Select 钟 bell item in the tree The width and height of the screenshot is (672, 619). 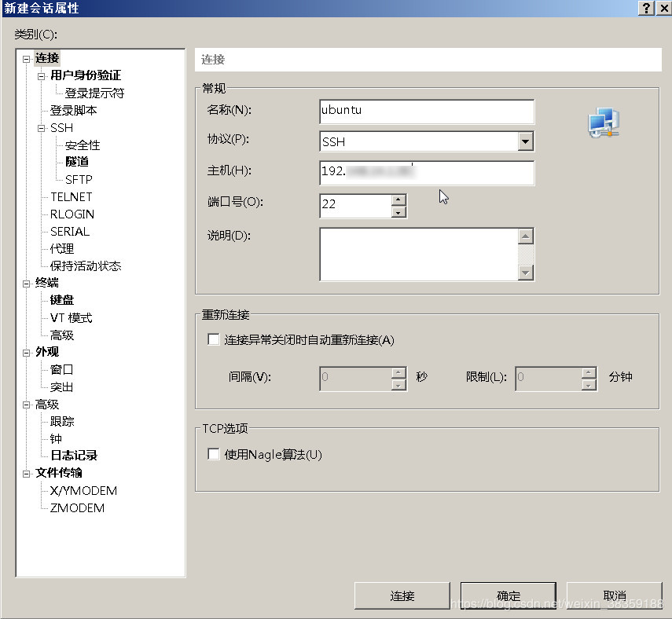(56, 438)
